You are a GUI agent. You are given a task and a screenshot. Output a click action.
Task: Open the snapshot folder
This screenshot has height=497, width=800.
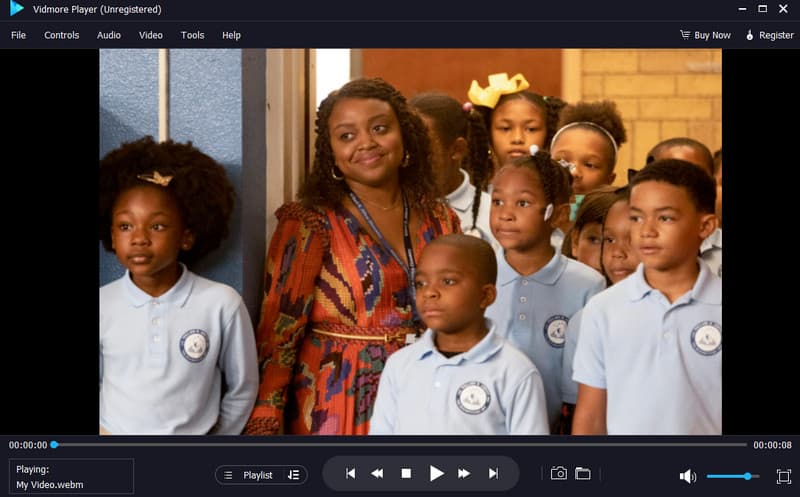582,474
